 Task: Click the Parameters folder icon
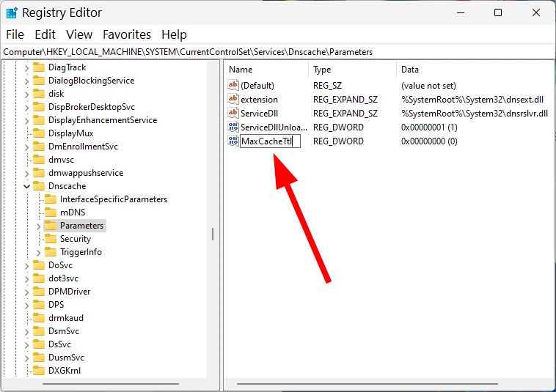[51, 226]
